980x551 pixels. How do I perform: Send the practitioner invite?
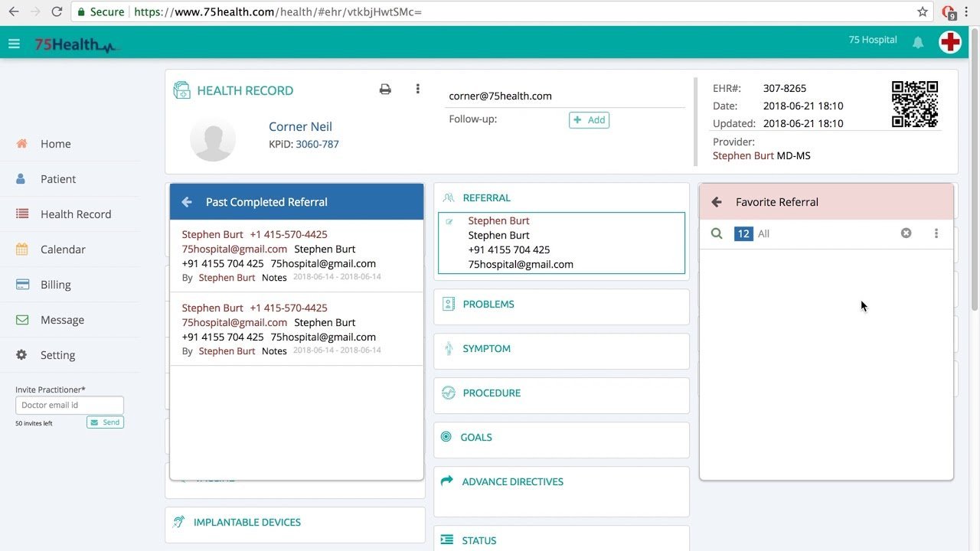[105, 422]
